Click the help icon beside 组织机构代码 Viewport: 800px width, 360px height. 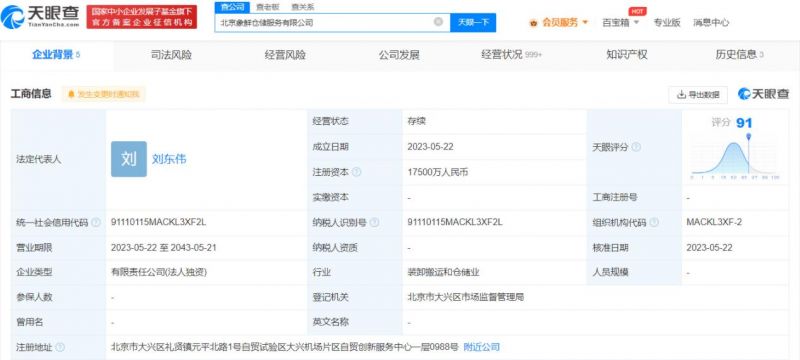point(654,223)
